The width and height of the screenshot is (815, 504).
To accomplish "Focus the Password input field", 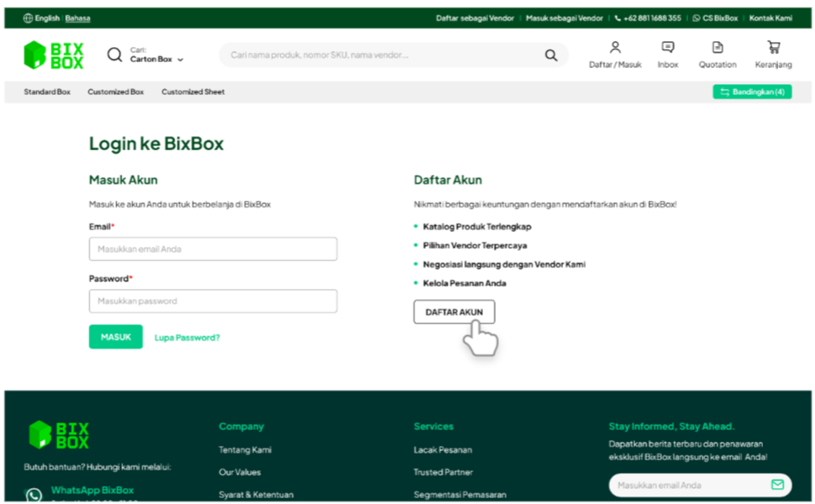I will coord(213,302).
